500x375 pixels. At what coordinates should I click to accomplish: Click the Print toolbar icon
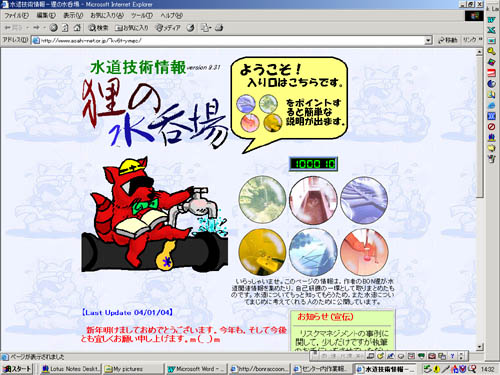[x=219, y=28]
